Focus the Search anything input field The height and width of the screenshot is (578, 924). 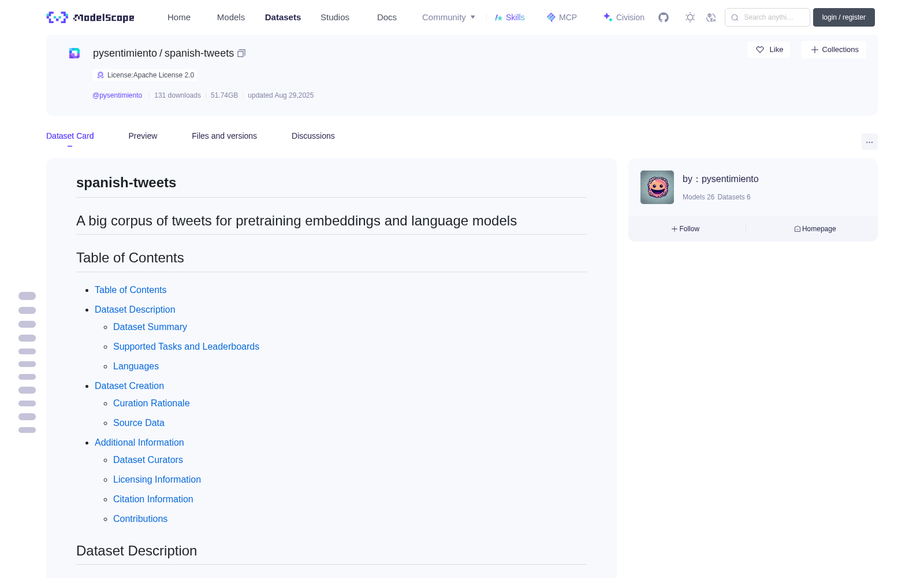click(767, 17)
